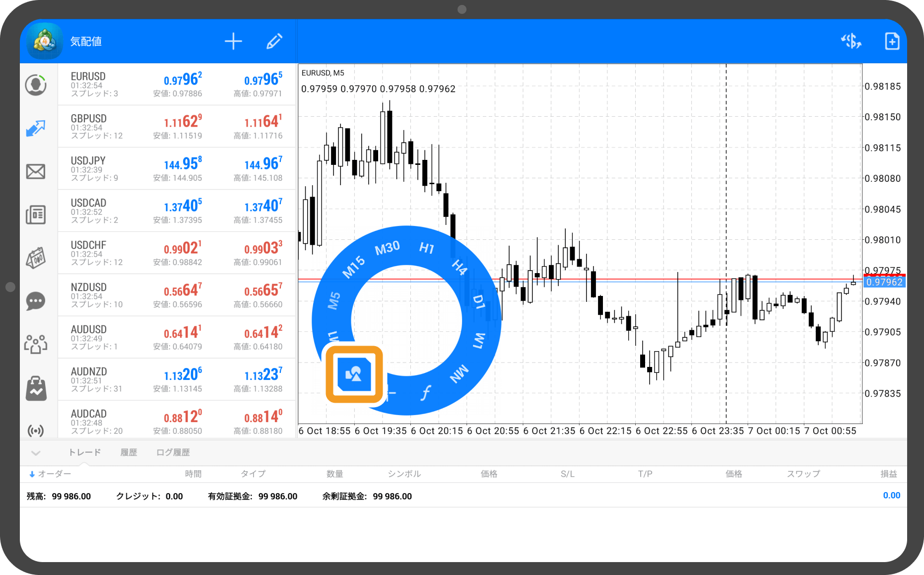Tap the plus icon to add symbol
924x575 pixels.
point(233,42)
